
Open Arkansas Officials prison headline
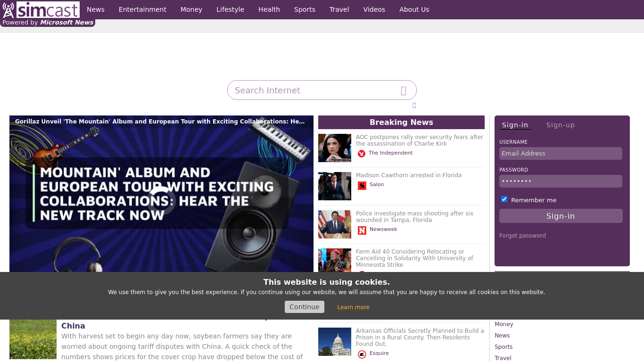coord(420,337)
